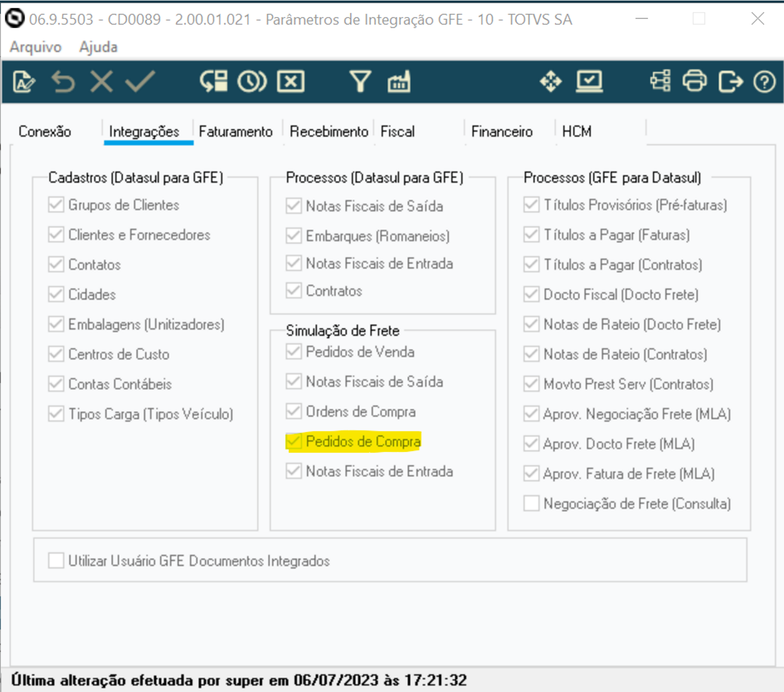Click the 'Última alteração efetuada por super' status text
This screenshot has height=692, width=784.
click(239, 680)
